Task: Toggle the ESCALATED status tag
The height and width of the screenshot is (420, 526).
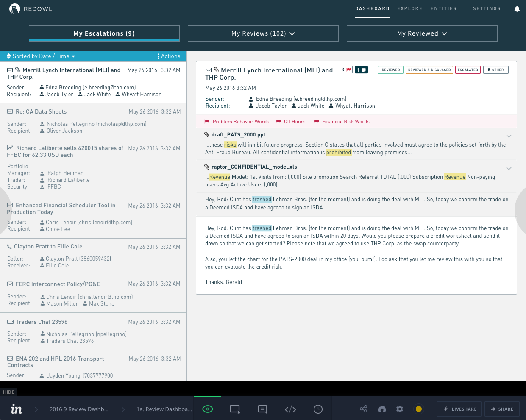Action: tap(468, 70)
